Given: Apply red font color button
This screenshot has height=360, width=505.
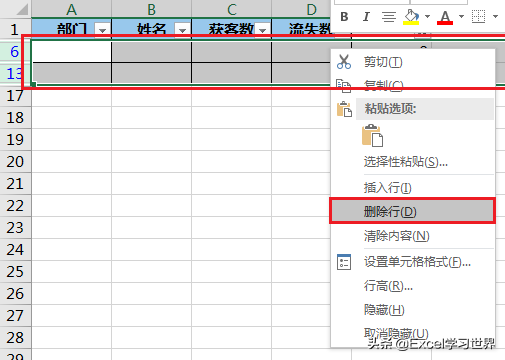Looking at the screenshot, I should tap(445, 17).
